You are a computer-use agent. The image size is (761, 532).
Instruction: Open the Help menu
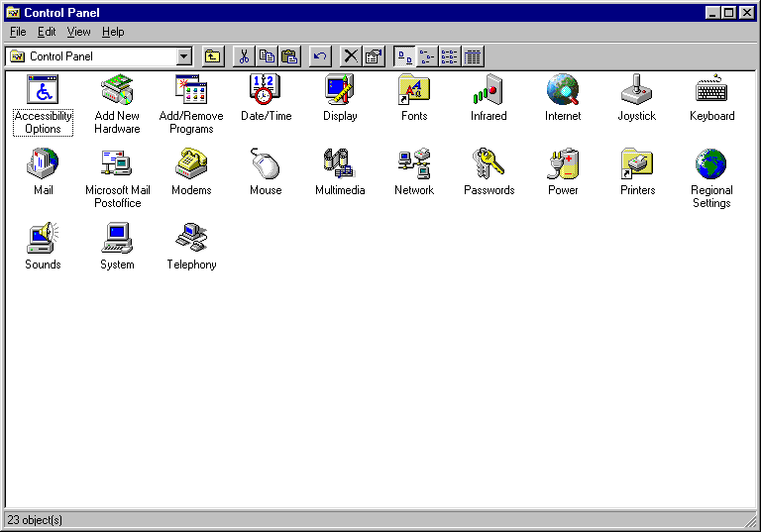pyautogui.click(x=113, y=32)
